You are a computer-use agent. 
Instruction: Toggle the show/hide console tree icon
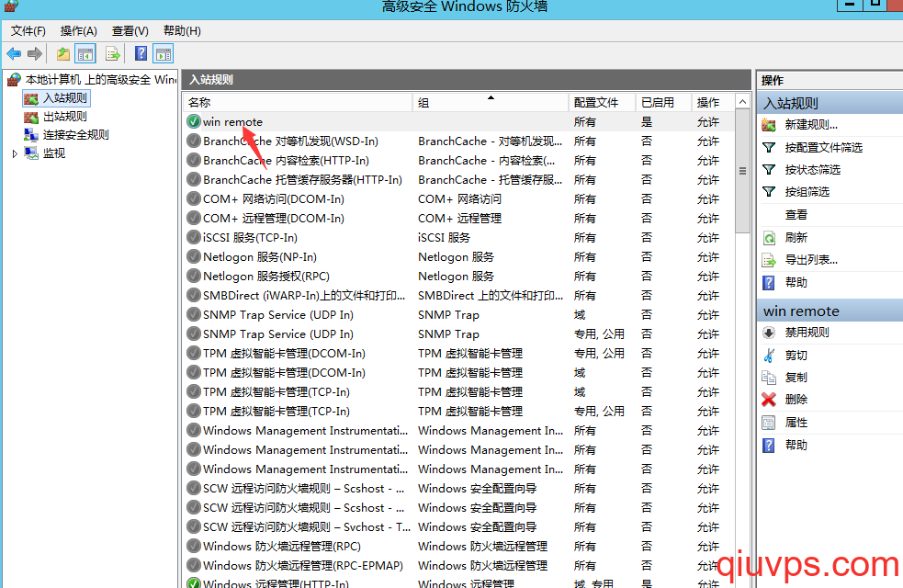coord(85,54)
